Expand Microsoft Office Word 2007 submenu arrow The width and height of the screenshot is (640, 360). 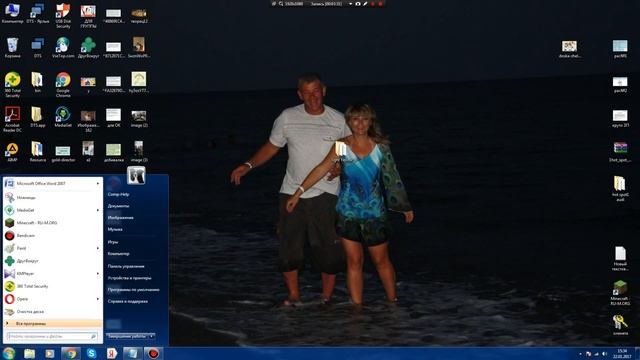98,184
